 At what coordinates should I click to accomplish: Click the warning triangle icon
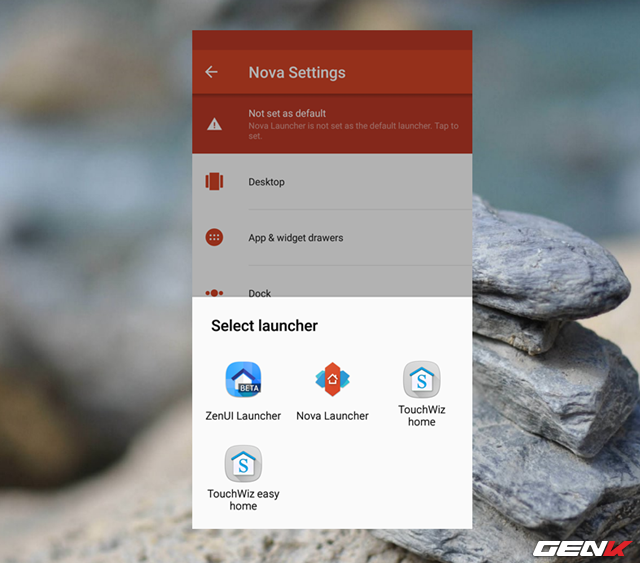click(x=214, y=124)
